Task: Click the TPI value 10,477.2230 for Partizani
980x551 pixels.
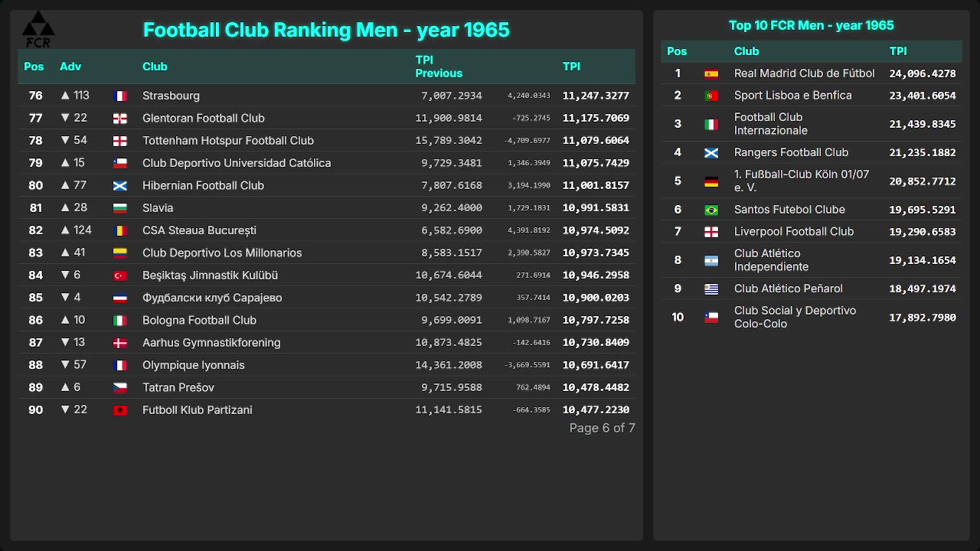Action: point(596,410)
